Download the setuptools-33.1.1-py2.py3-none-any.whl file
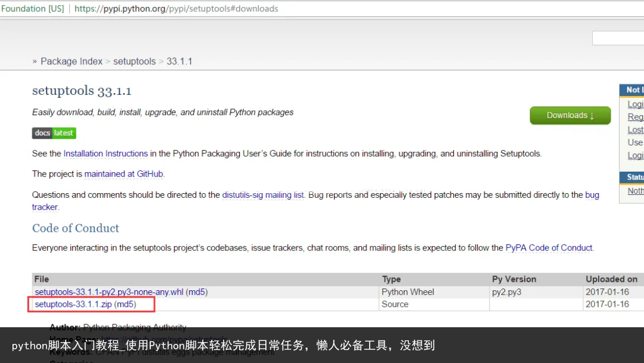The image size is (644, 363). [109, 292]
